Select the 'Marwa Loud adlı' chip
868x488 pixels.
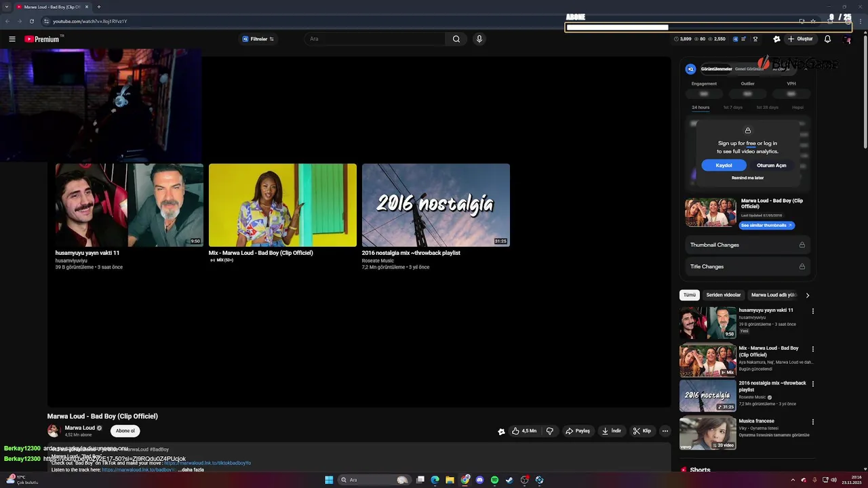[774, 296]
